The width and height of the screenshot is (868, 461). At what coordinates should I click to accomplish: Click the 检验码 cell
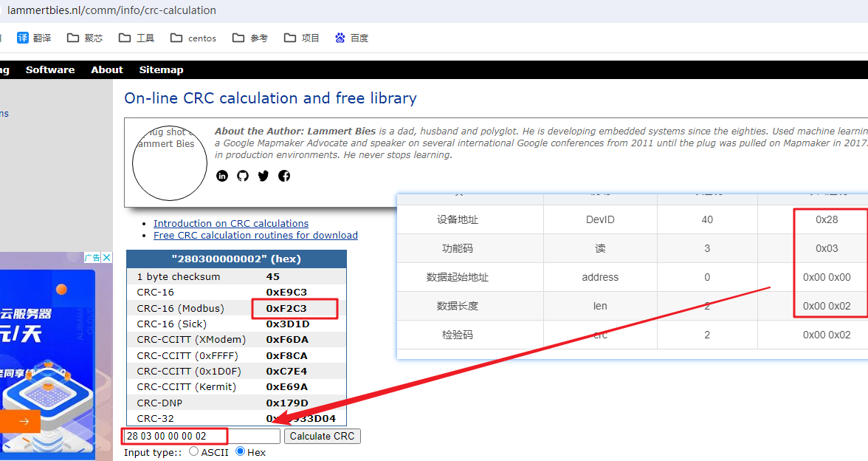pyautogui.click(x=458, y=335)
